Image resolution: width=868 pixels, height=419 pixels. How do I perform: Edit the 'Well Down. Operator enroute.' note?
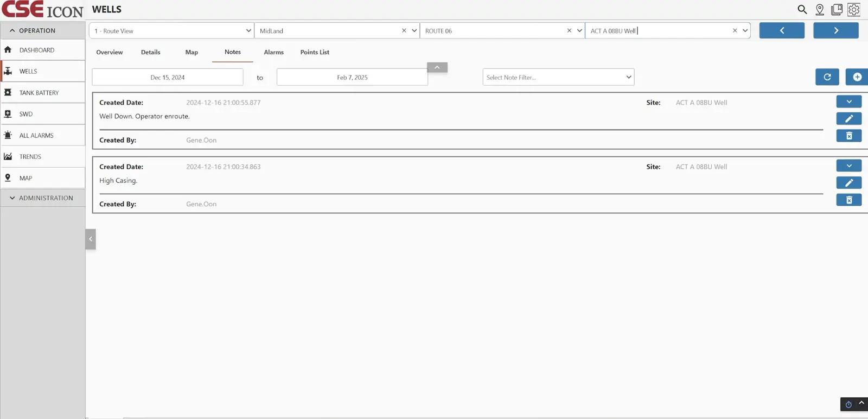click(x=848, y=118)
